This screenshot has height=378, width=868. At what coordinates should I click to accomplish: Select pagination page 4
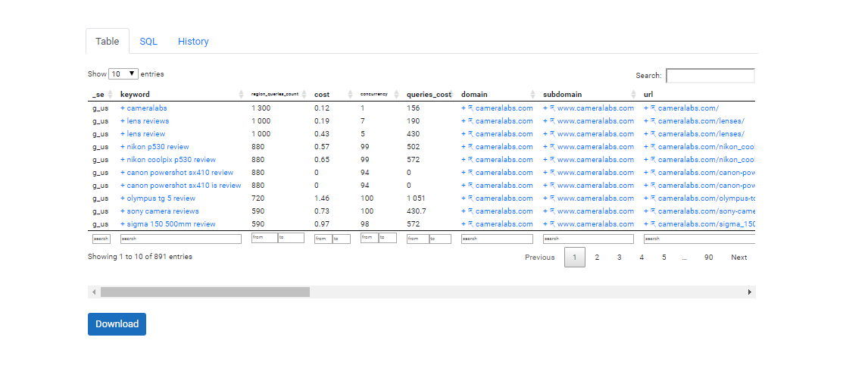tap(642, 258)
